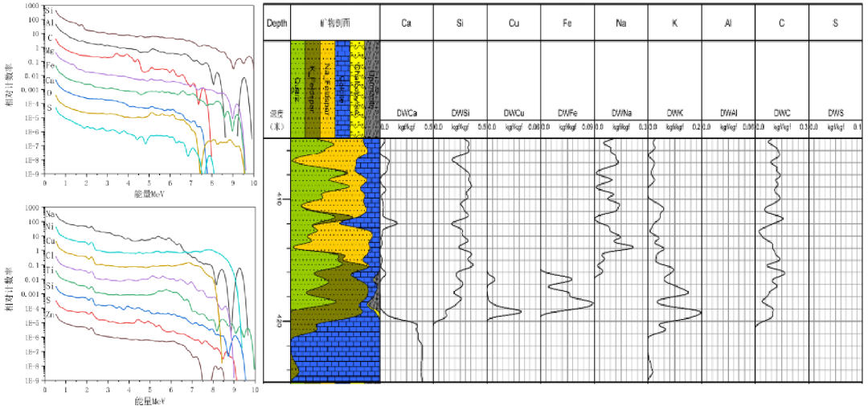Image resolution: width=868 pixels, height=410 pixels.
Task: Click the DWCa curve label
Action: [407, 113]
